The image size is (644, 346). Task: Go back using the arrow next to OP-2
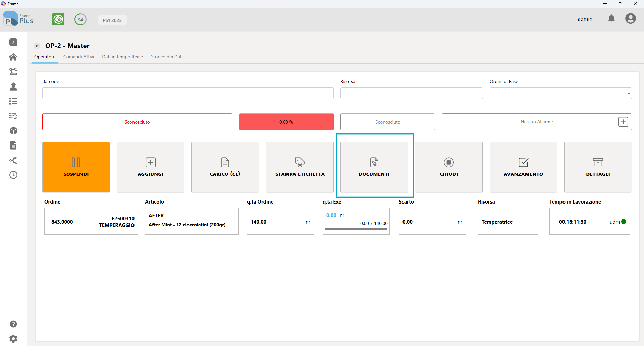click(37, 46)
